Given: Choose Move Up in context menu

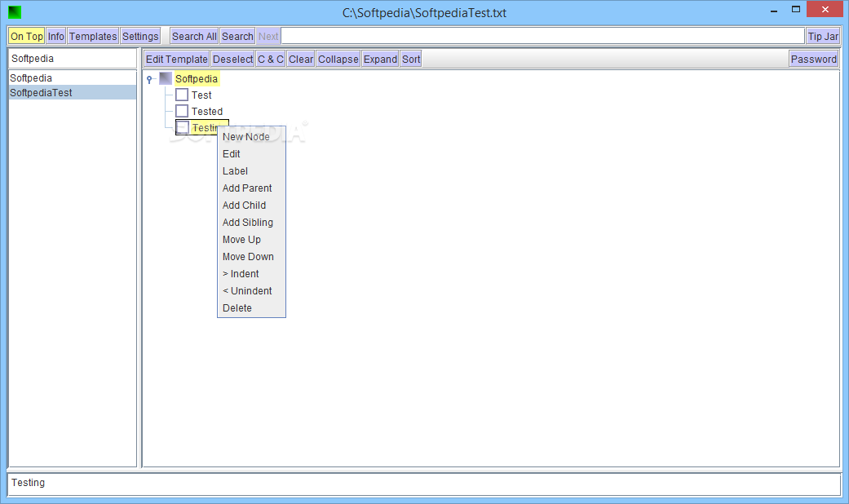Looking at the screenshot, I should click(251, 239).
